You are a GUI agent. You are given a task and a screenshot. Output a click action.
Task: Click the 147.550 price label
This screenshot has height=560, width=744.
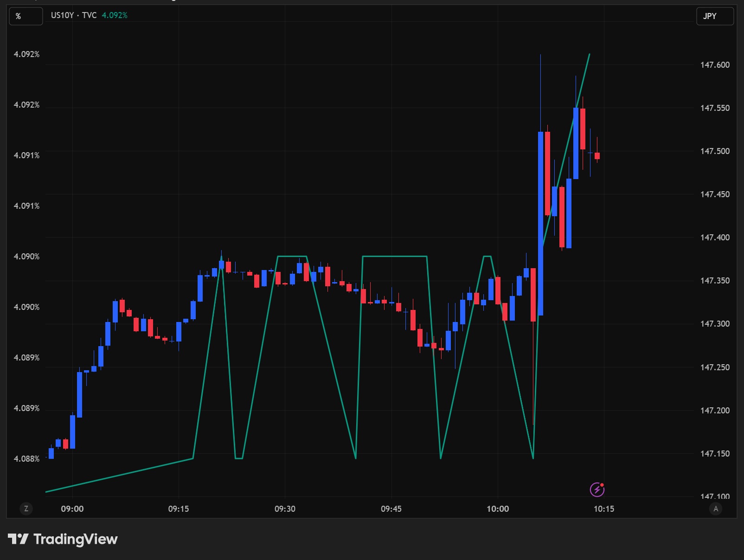point(715,108)
